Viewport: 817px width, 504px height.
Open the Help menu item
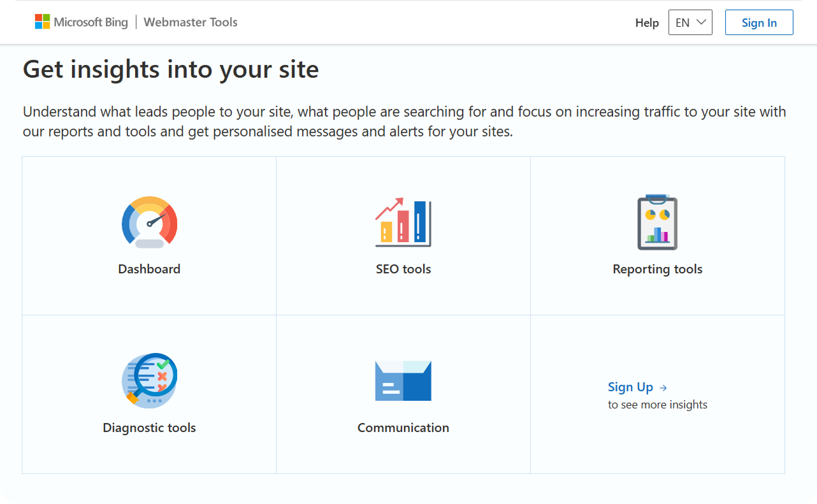point(647,23)
